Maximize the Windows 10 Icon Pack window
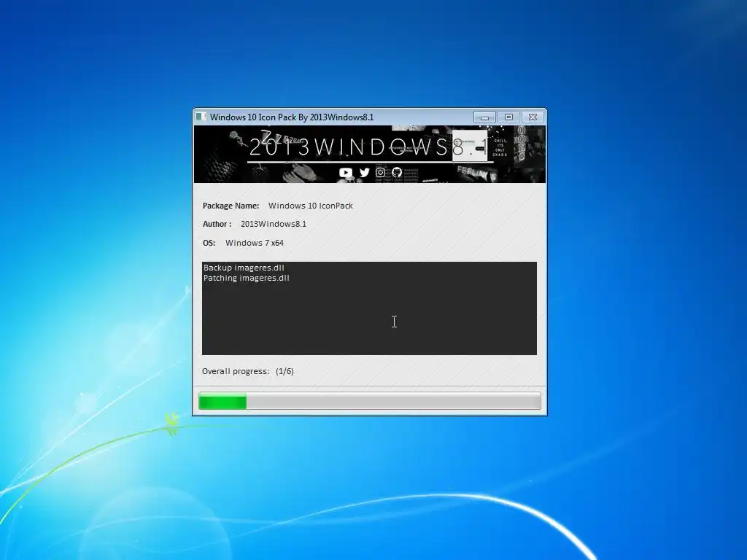 tap(508, 117)
